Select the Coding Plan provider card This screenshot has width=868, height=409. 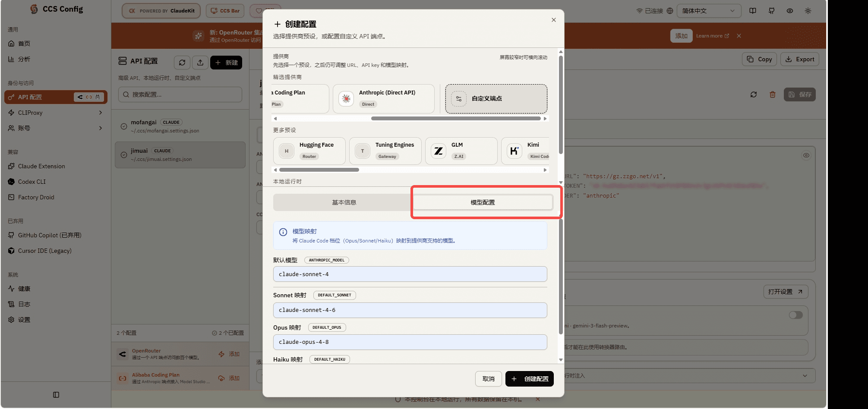click(300, 98)
